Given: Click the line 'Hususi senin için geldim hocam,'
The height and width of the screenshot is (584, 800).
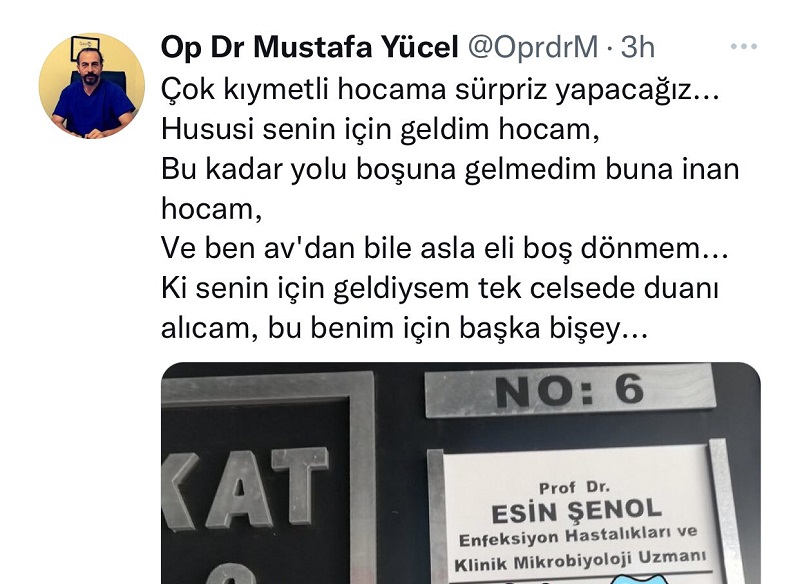Looking at the screenshot, I should (380, 129).
